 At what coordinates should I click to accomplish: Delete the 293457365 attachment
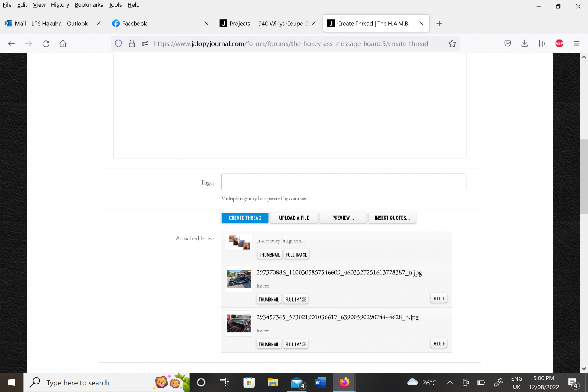pos(438,343)
